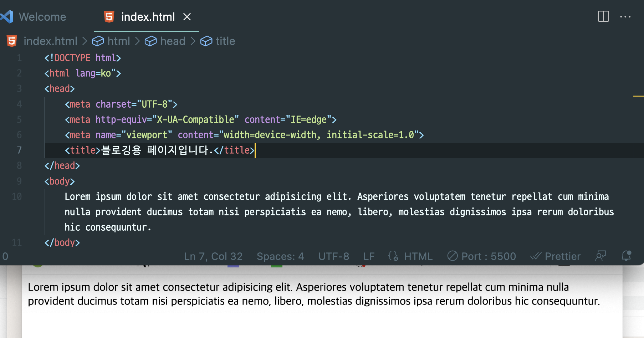The height and width of the screenshot is (338, 644).
Task: Click the VS Code logo on Welcome tab
Action: (x=7, y=17)
